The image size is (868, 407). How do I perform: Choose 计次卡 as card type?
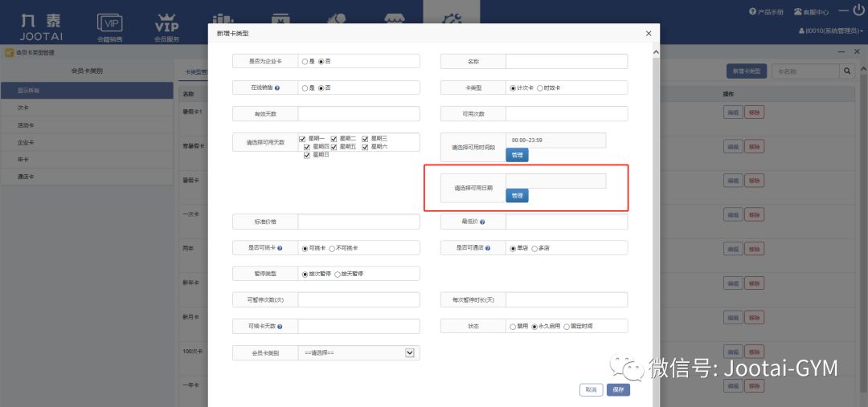(513, 88)
